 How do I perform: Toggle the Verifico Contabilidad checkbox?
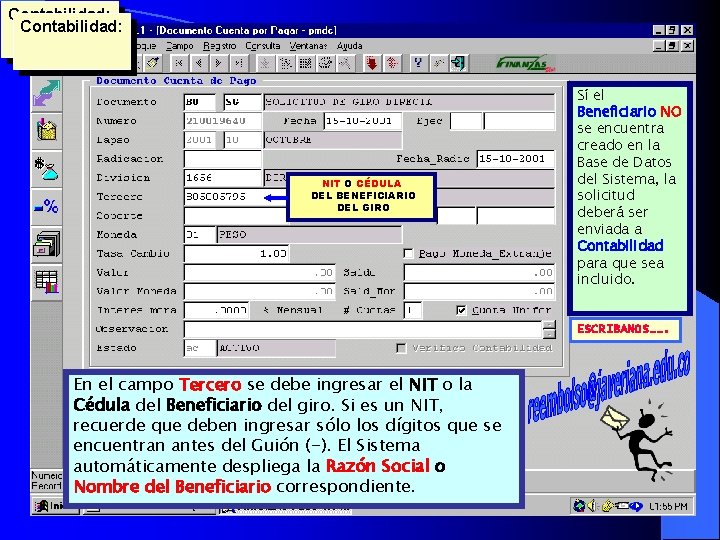click(401, 348)
